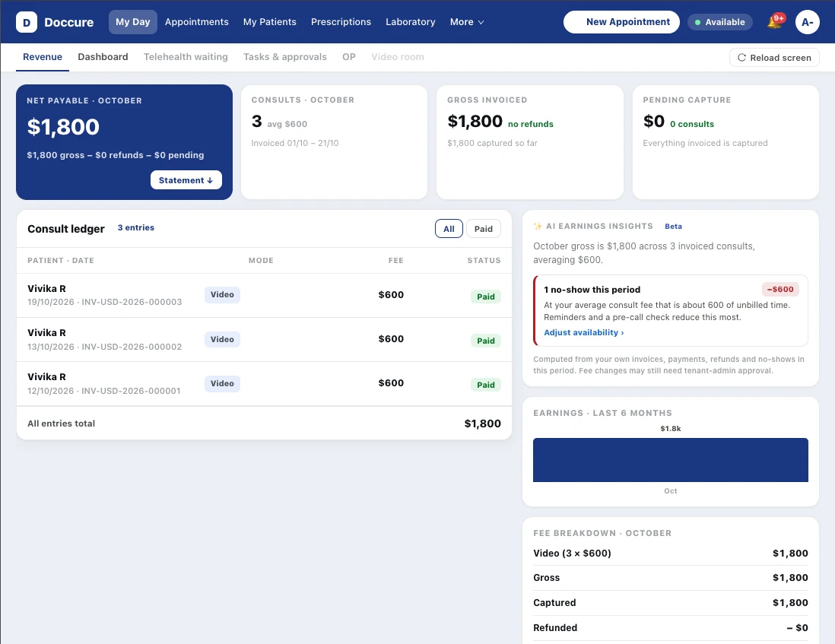Click the 3 entries count link
The image size is (835, 644).
pos(136,228)
